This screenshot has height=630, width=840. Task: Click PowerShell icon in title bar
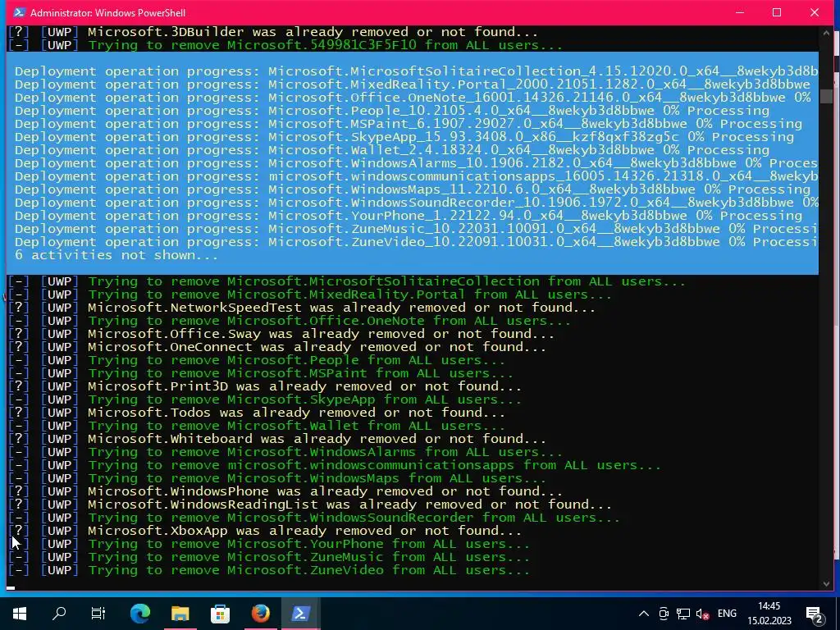[x=19, y=12]
